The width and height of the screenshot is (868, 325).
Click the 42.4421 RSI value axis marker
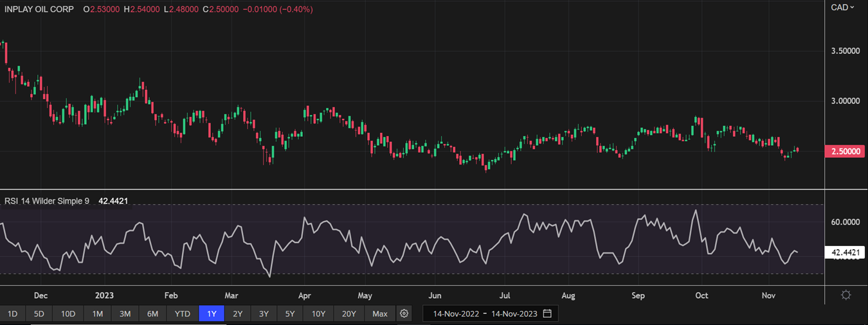coord(845,253)
